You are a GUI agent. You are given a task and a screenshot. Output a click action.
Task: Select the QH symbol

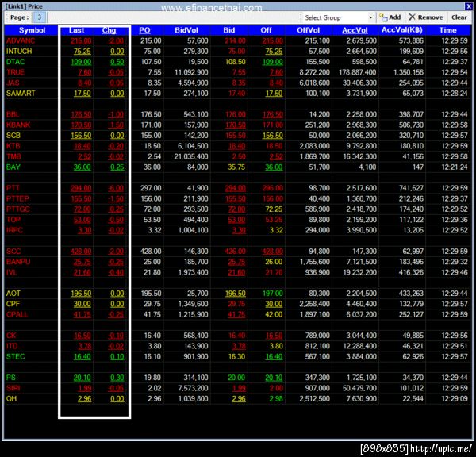click(x=11, y=399)
